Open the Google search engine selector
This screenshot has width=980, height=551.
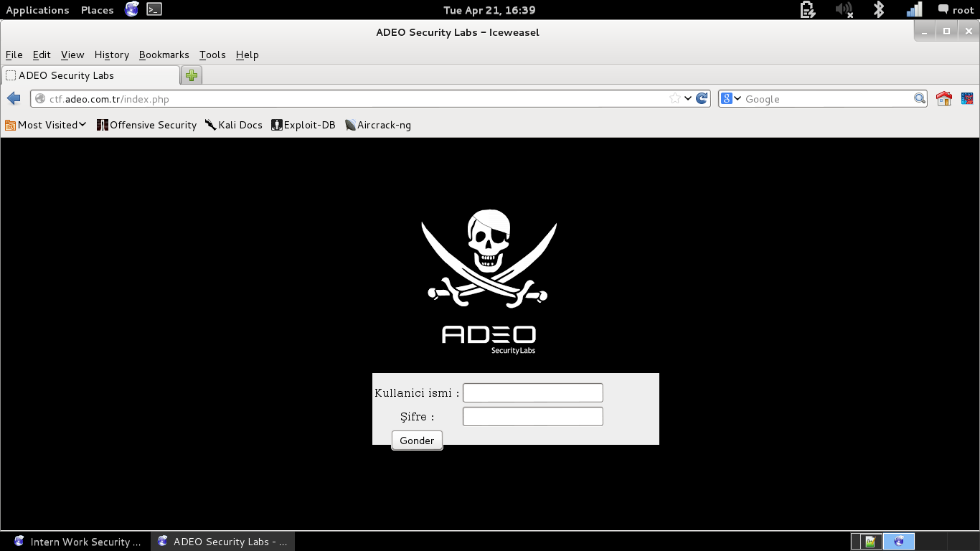pos(731,98)
